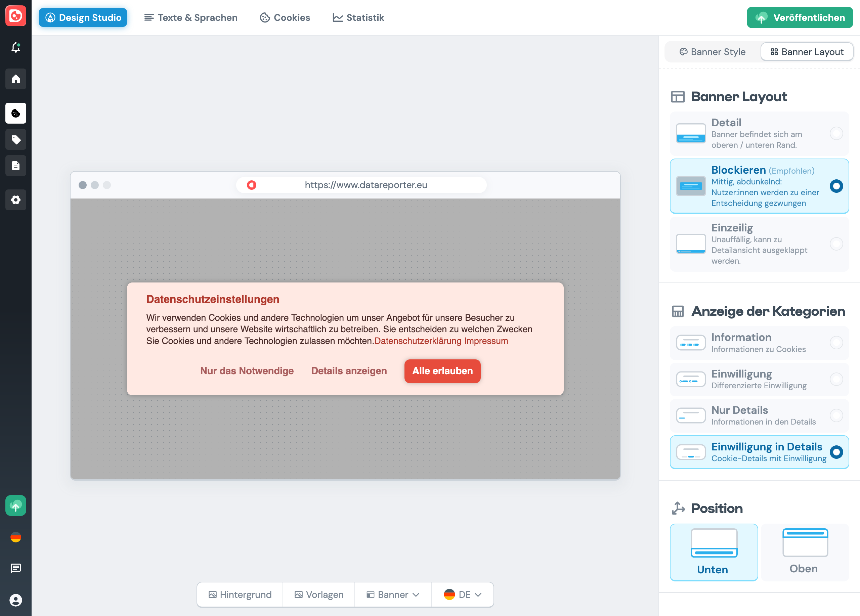Switch to the Banner Style tab
The width and height of the screenshot is (860, 616).
tap(712, 52)
